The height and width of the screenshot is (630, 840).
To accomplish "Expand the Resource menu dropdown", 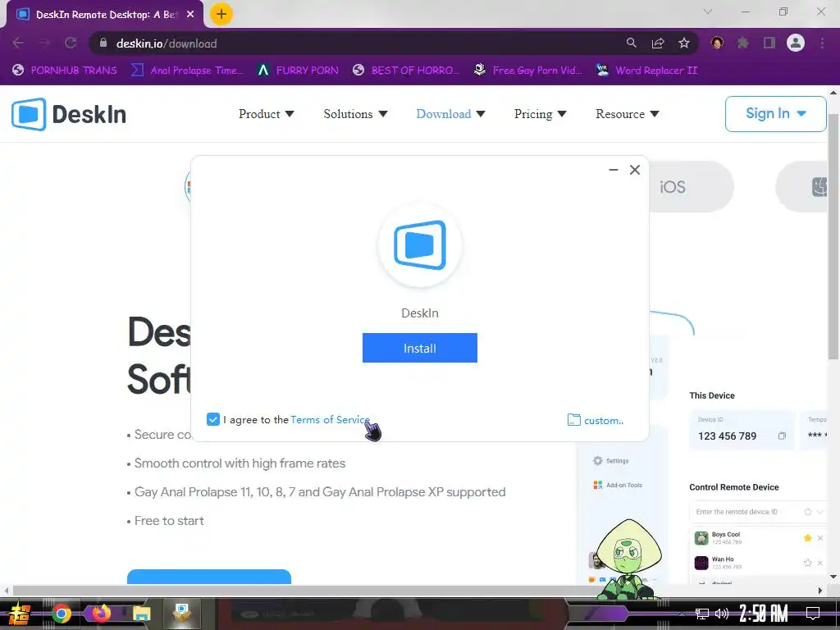I will point(628,114).
